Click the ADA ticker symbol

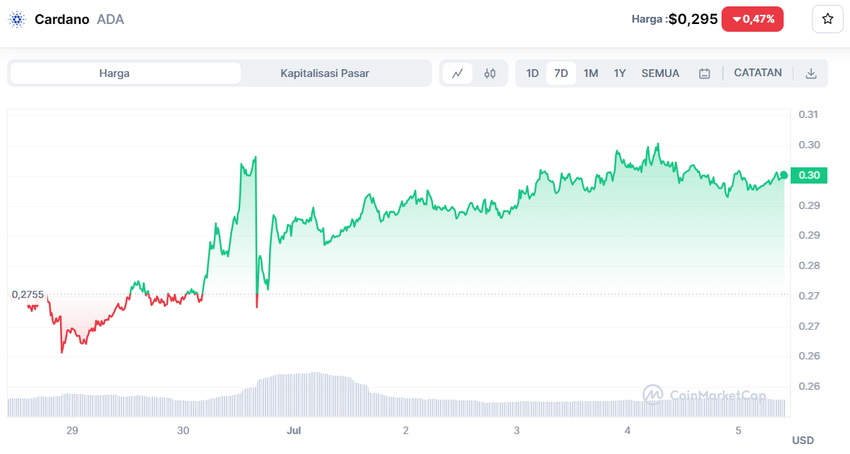[x=111, y=20]
